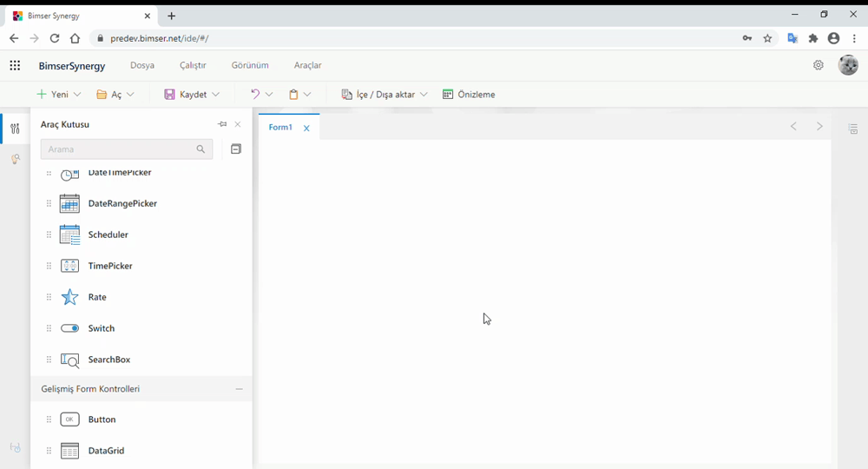
Task: Collapse Gelişmiş Form Kontrolleri section
Action: (240, 389)
